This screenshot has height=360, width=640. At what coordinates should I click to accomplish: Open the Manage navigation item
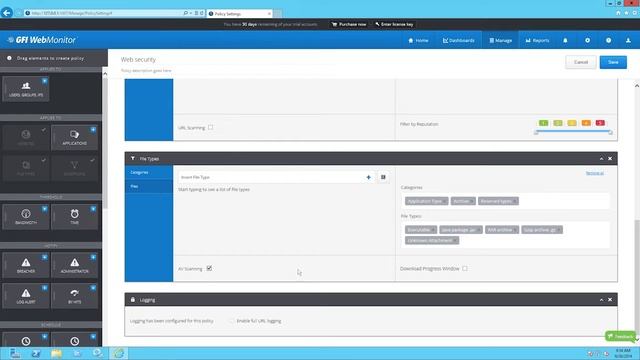pos(500,40)
